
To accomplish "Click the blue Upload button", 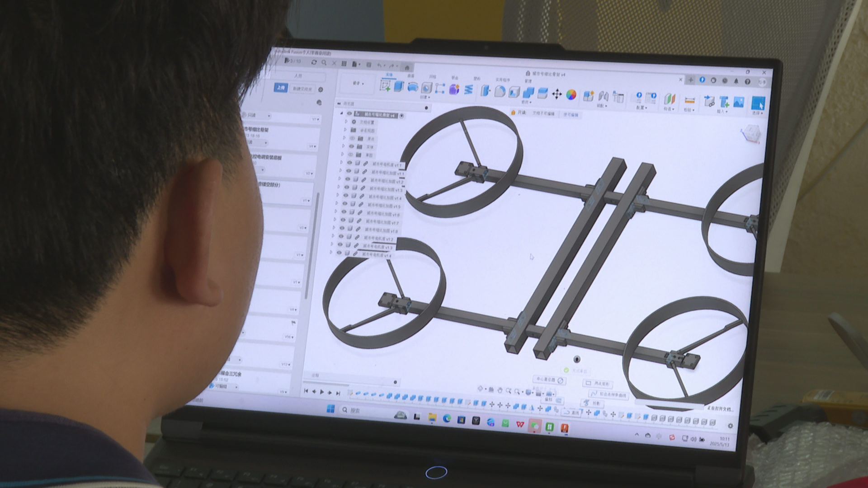I will 281,88.
